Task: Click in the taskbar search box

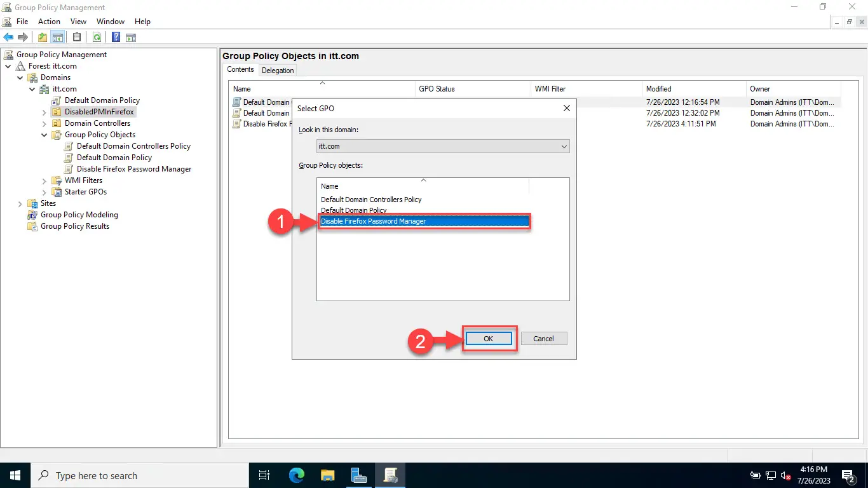Action: [139, 475]
